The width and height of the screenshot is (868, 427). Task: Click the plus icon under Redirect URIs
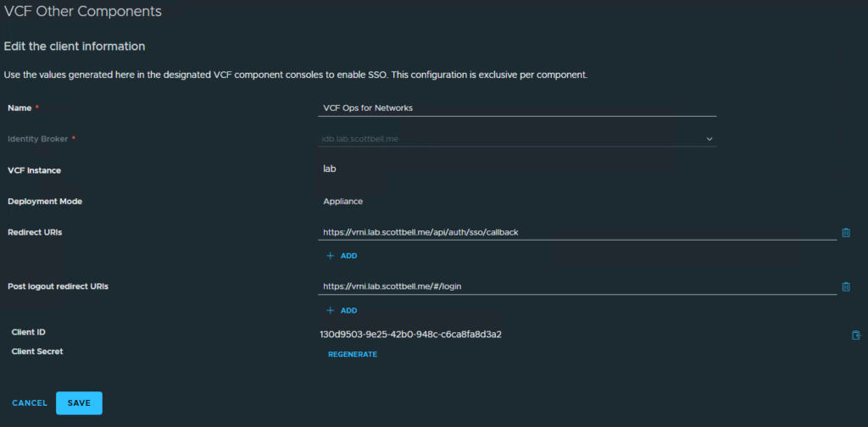pyautogui.click(x=331, y=256)
